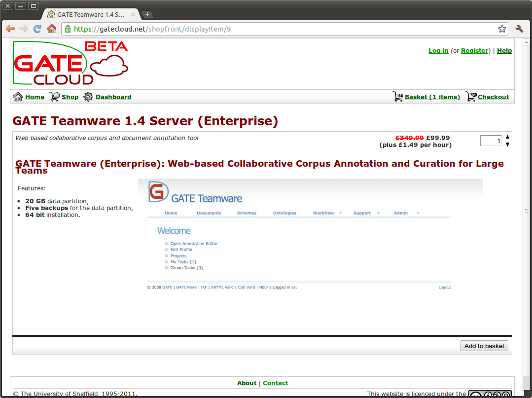
Task: Click the cart icon beside Shop
Action: point(55,97)
